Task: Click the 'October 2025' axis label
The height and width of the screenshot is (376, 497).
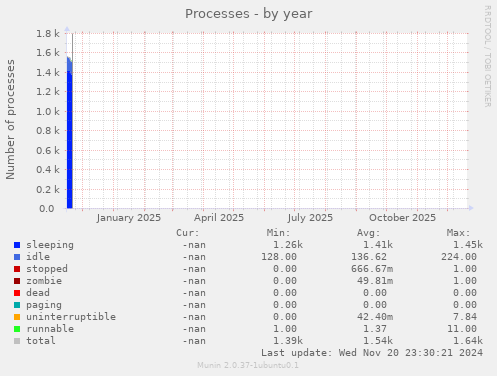Action: (402, 218)
